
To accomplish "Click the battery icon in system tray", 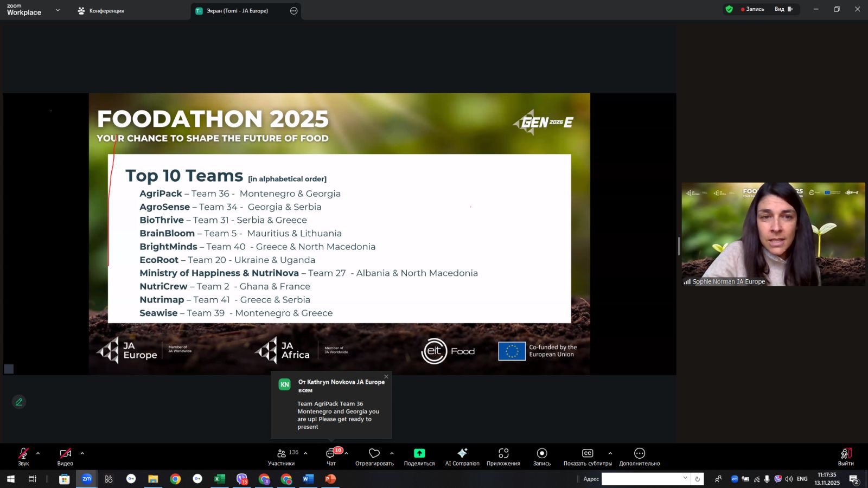I will point(745,479).
